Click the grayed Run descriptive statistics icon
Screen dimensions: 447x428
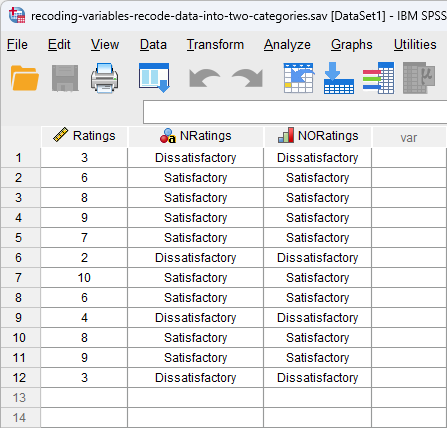click(x=419, y=78)
